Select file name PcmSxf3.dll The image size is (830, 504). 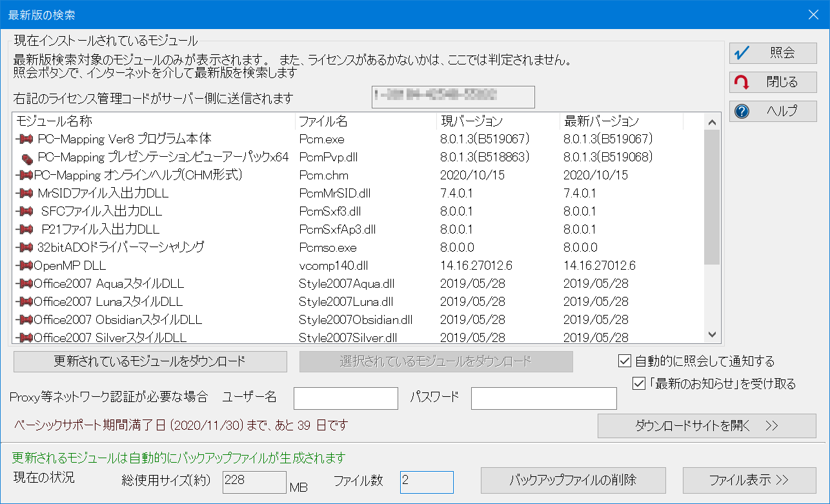coord(330,211)
